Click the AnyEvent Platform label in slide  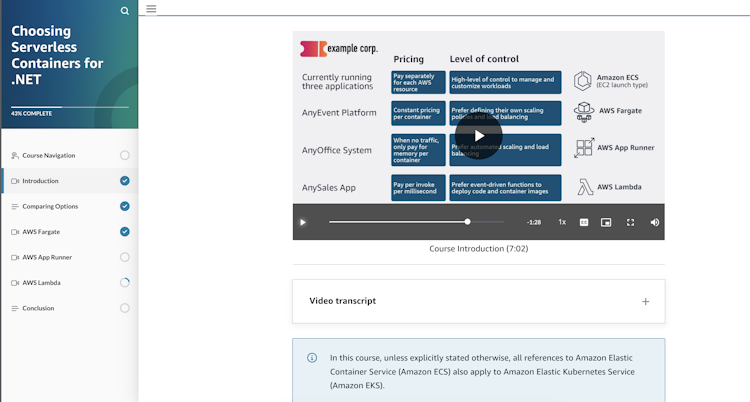pos(339,113)
